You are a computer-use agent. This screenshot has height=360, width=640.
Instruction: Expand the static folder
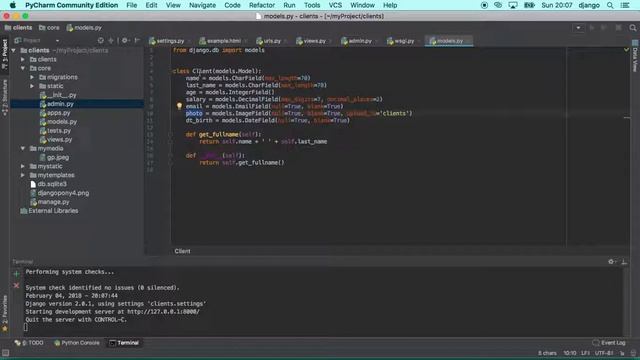click(32, 86)
